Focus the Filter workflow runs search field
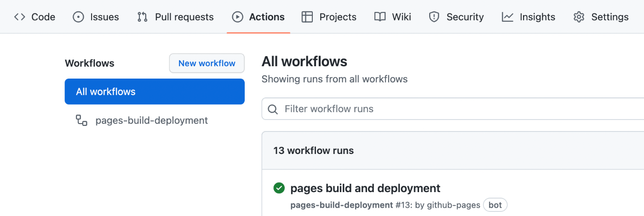 (453, 109)
